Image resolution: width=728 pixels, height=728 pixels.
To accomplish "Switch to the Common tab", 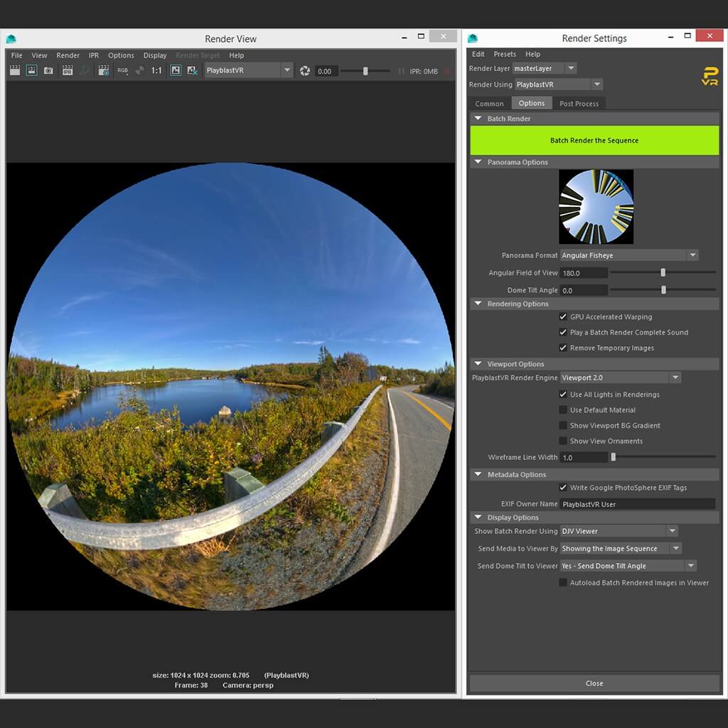I will point(489,104).
